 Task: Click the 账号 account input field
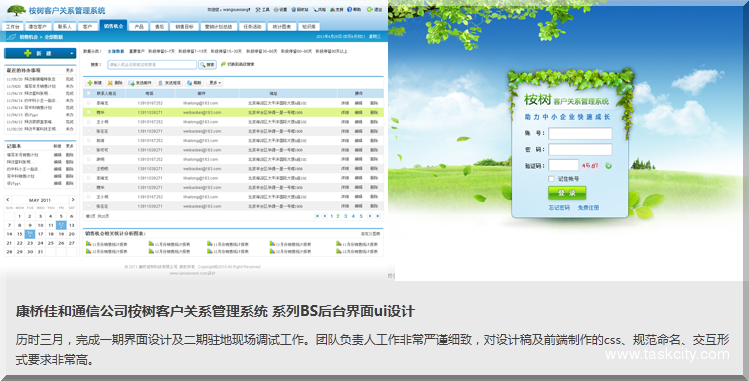coord(580,133)
